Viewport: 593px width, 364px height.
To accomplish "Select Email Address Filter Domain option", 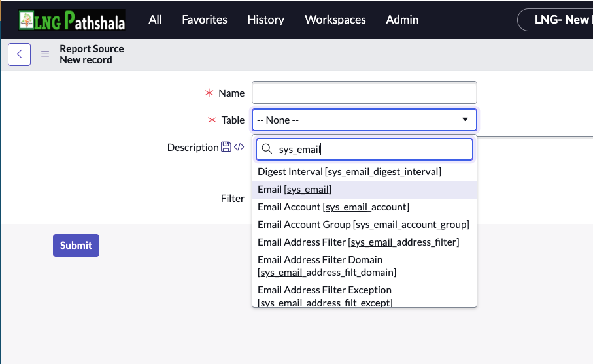I will tap(364, 266).
